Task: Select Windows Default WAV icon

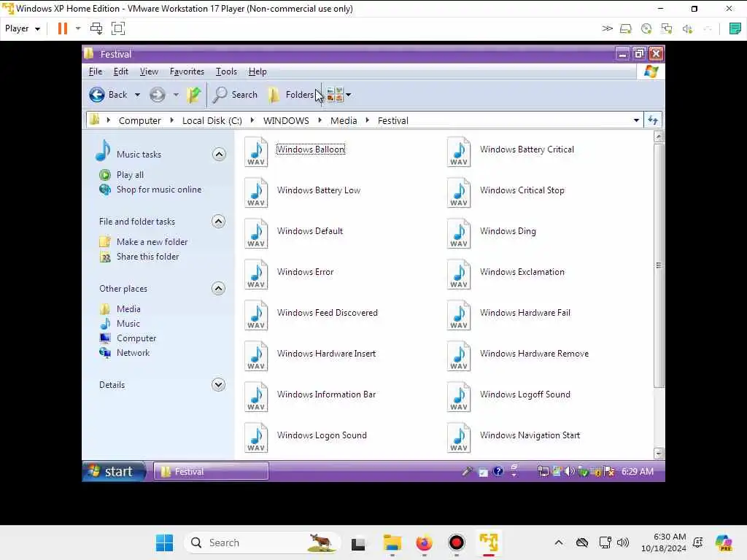Action: click(x=256, y=234)
